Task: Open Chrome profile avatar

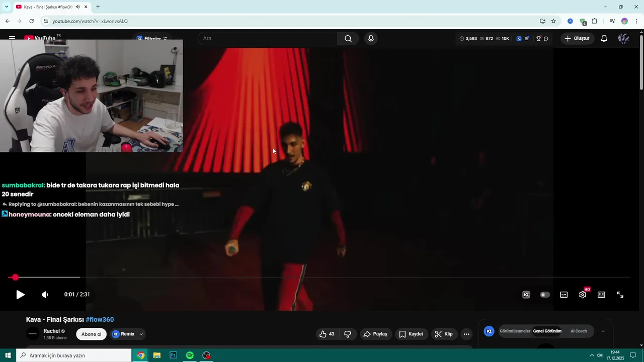Action: 624,21
